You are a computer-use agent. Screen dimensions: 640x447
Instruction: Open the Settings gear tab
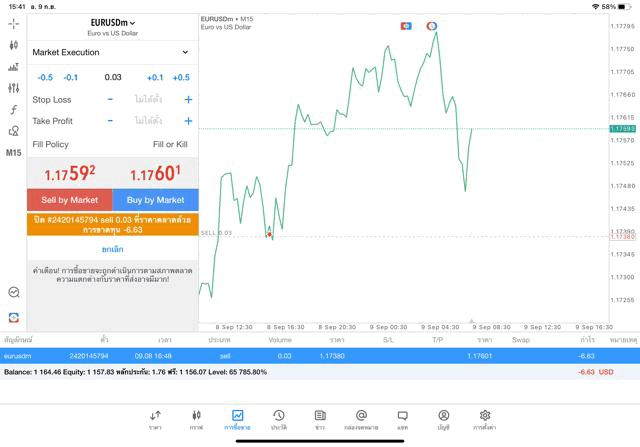pyautogui.click(x=485, y=419)
